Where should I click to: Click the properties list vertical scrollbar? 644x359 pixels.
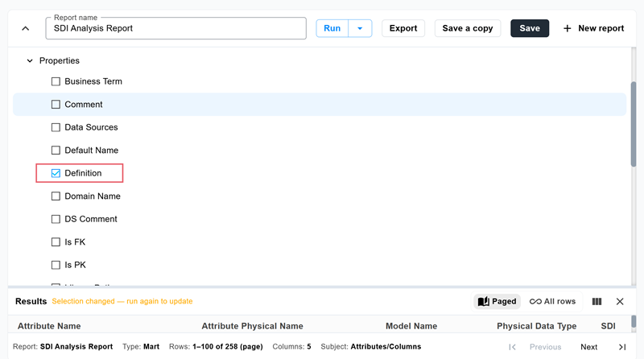pos(634,125)
